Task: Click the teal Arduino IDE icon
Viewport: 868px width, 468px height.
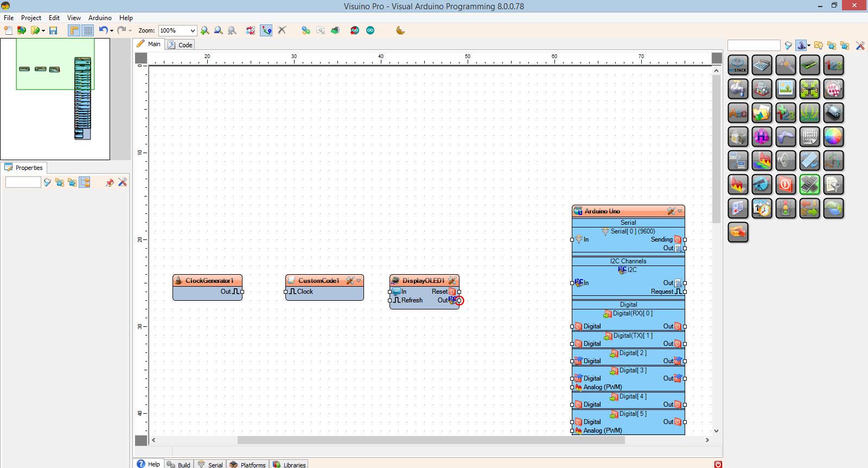Action: pyautogui.click(x=370, y=30)
